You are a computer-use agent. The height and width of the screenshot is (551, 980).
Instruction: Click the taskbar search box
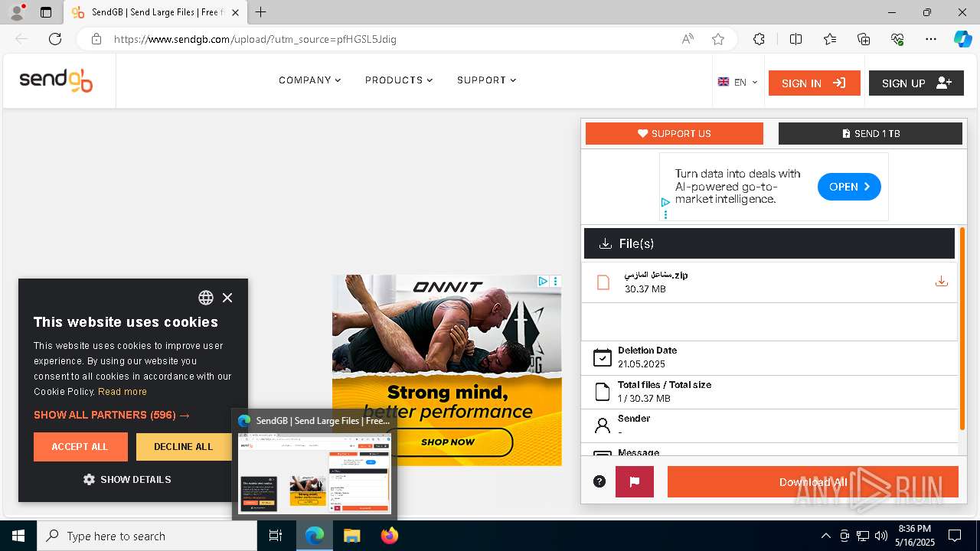pos(147,536)
